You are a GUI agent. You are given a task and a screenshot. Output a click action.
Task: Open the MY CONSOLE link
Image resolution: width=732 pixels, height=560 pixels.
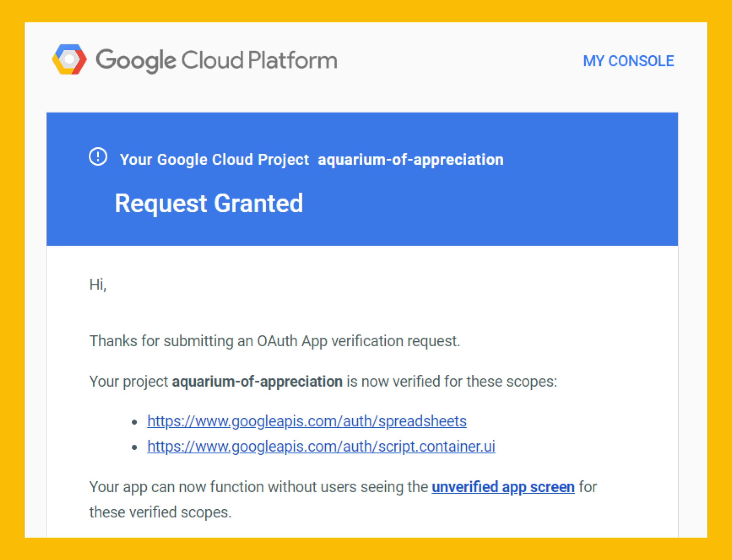pyautogui.click(x=628, y=61)
